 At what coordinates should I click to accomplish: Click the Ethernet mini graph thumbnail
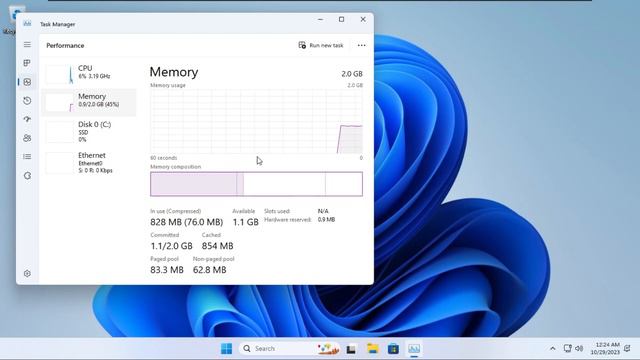60,162
